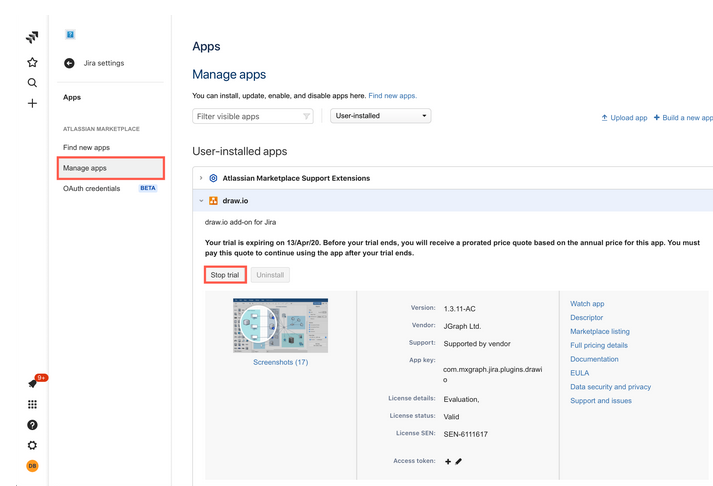Viewport: 713px width, 486px height.
Task: Click the draw.io screenshot thumbnail
Action: [280, 325]
